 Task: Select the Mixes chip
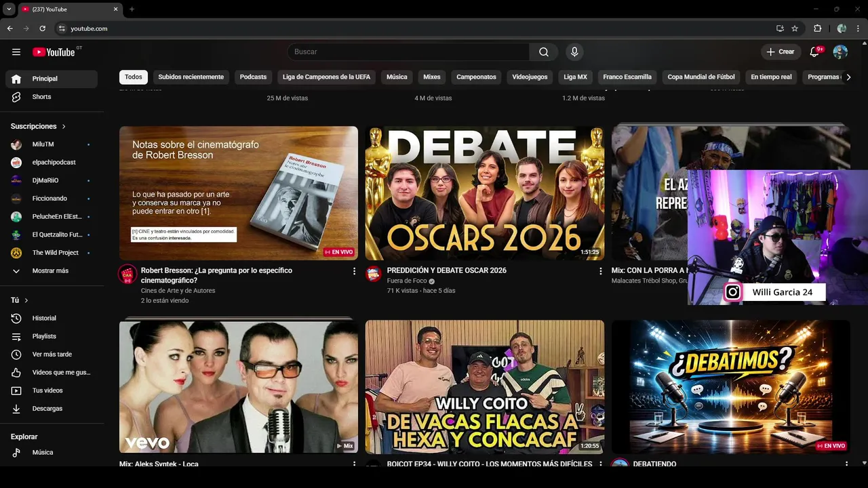coord(432,77)
